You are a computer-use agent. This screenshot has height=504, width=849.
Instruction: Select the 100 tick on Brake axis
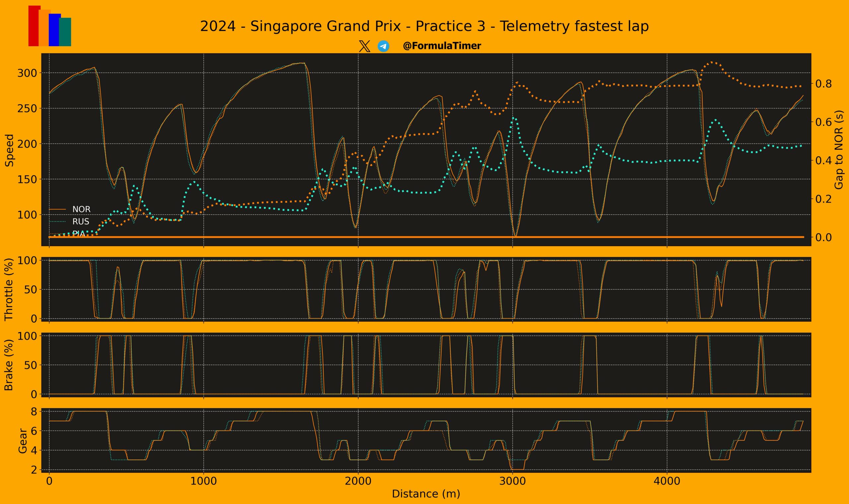27,336
